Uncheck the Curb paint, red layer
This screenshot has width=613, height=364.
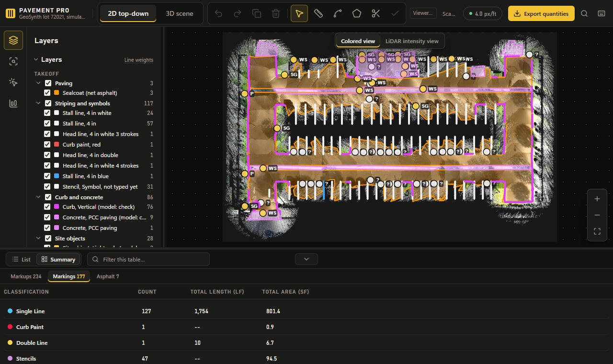pos(47,145)
